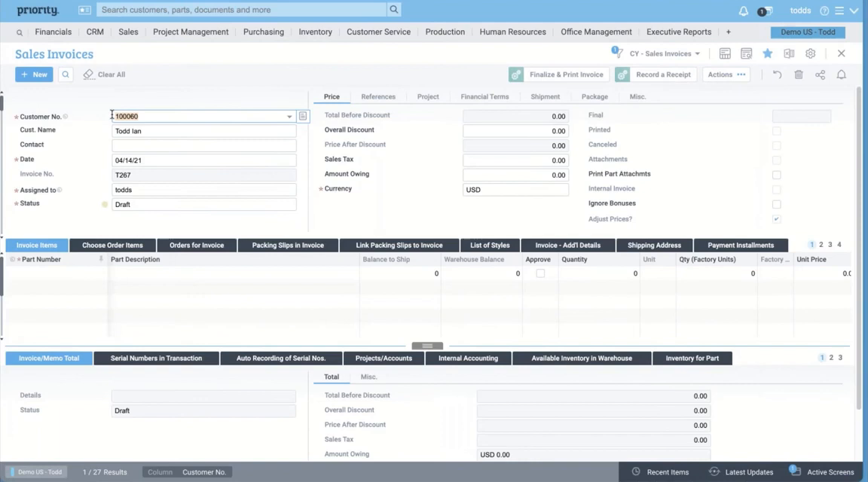Click the Date input field
Viewport: 868px width, 482px height.
(x=203, y=160)
